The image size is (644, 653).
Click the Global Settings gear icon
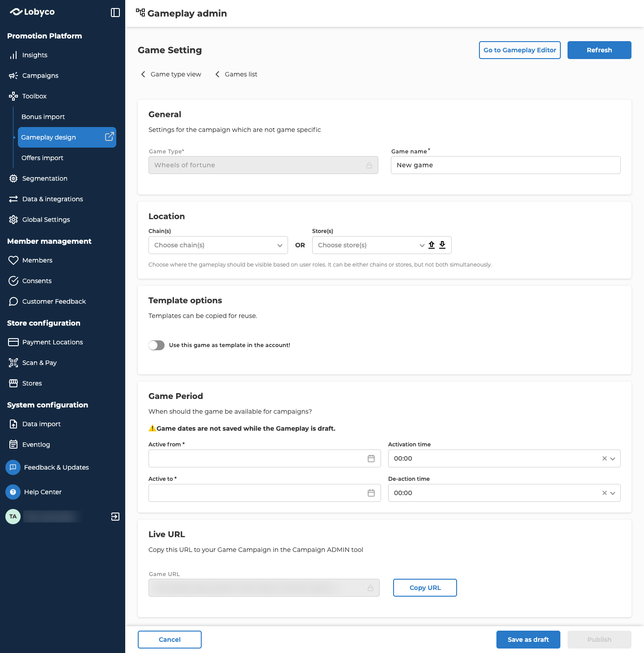click(x=13, y=220)
